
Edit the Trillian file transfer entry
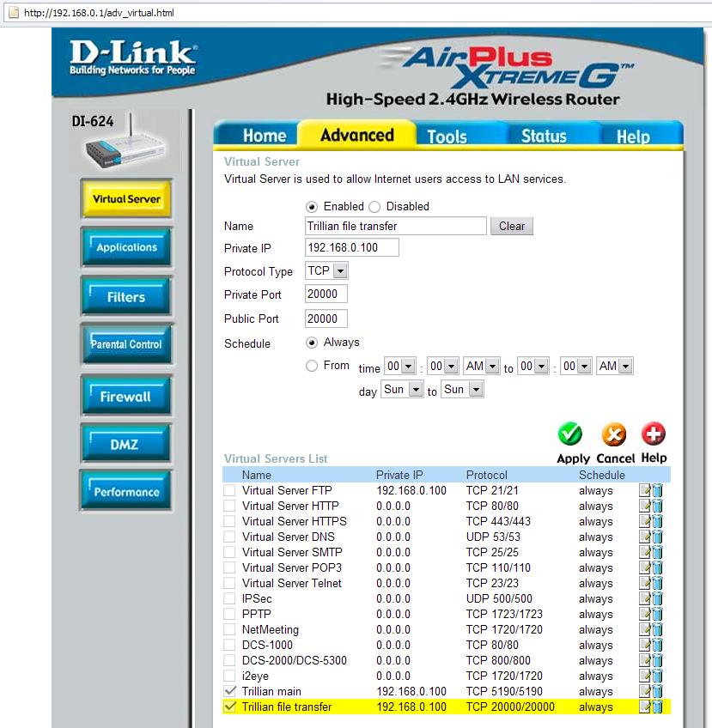point(645,707)
